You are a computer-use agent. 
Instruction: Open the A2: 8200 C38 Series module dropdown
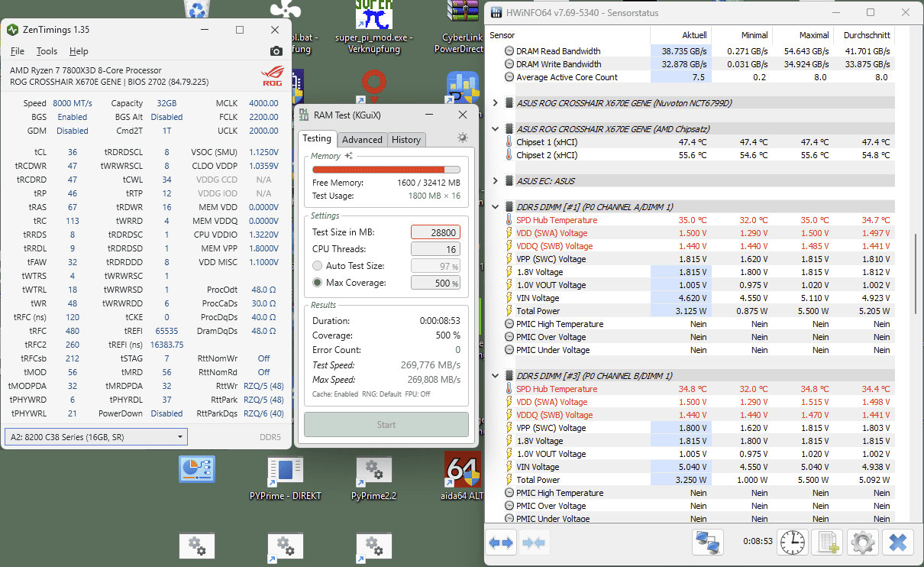[x=95, y=437]
